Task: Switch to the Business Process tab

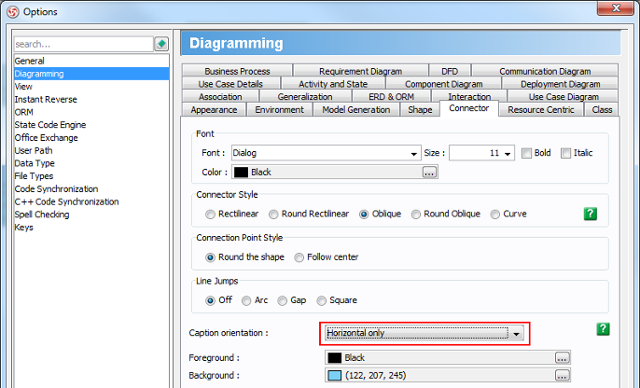Action: tap(237, 71)
